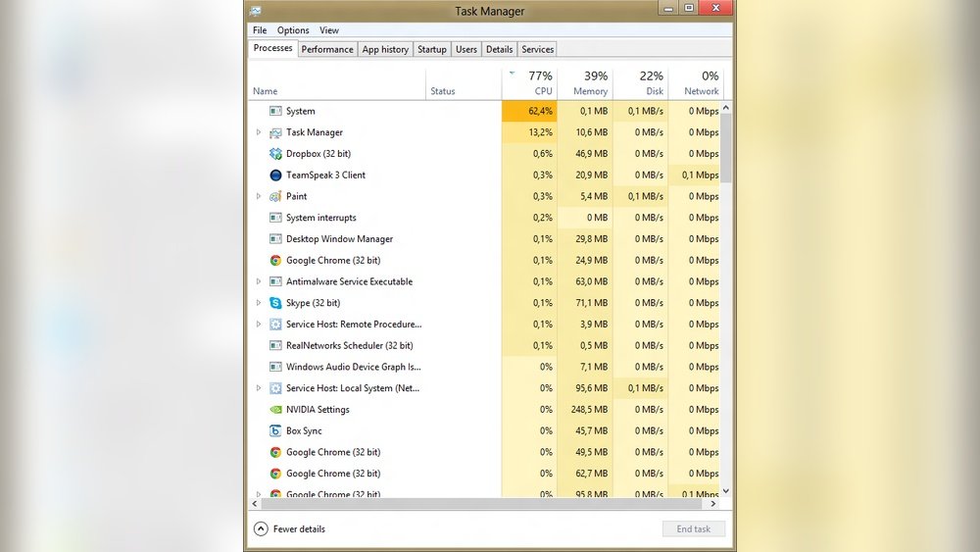The height and width of the screenshot is (552, 980).
Task: Click the Task Manager title bar icon
Action: pyautogui.click(x=255, y=11)
